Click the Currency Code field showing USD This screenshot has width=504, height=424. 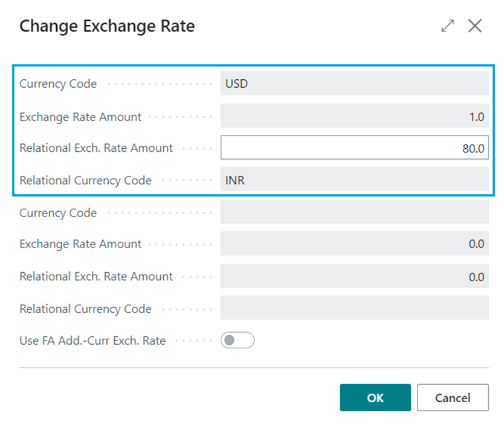[x=355, y=83]
